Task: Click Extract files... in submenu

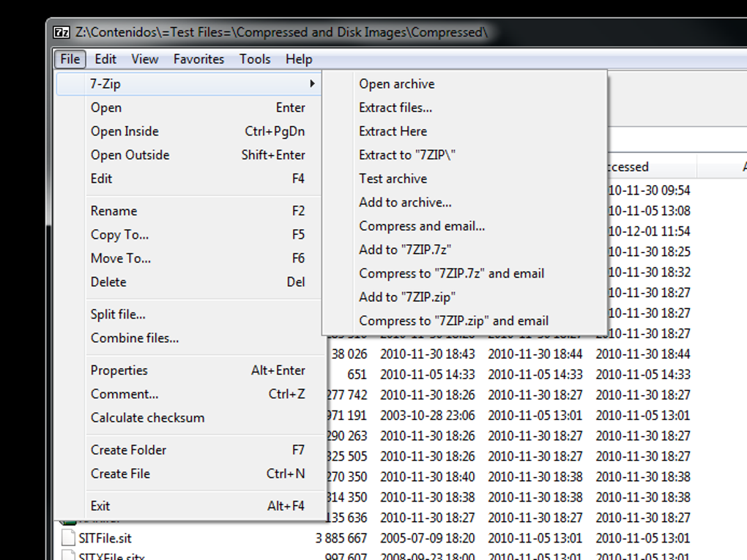Action: click(x=464, y=108)
